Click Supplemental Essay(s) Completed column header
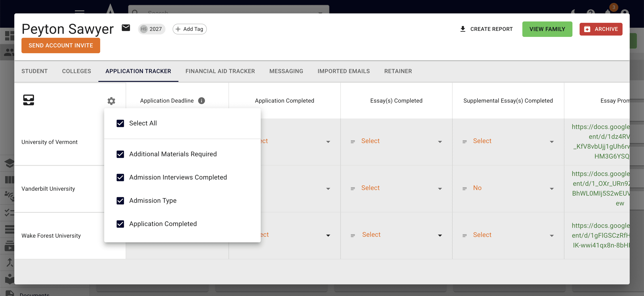Screen dimensions: 644x296 (x=508, y=101)
